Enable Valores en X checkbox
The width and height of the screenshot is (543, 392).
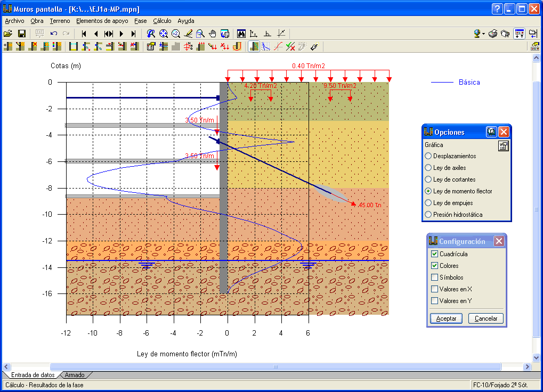coord(435,289)
